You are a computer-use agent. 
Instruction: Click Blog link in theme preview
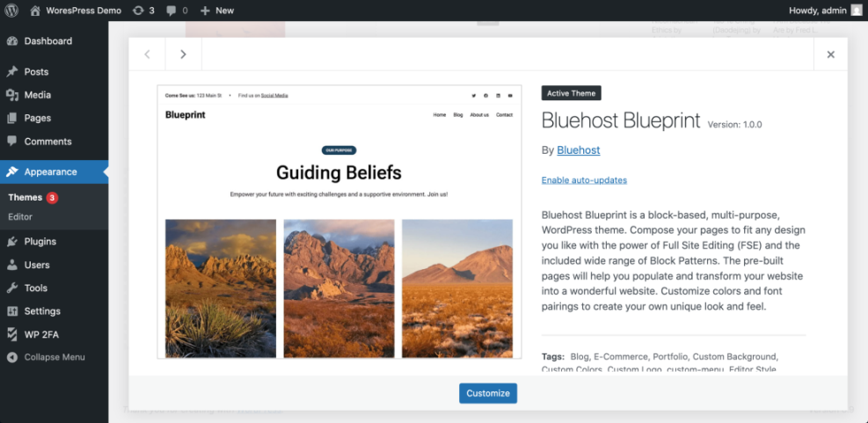coord(458,115)
